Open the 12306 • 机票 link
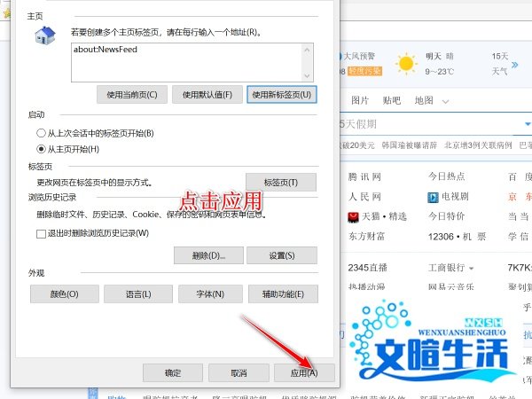The height and width of the screenshot is (399, 532). coord(457,236)
